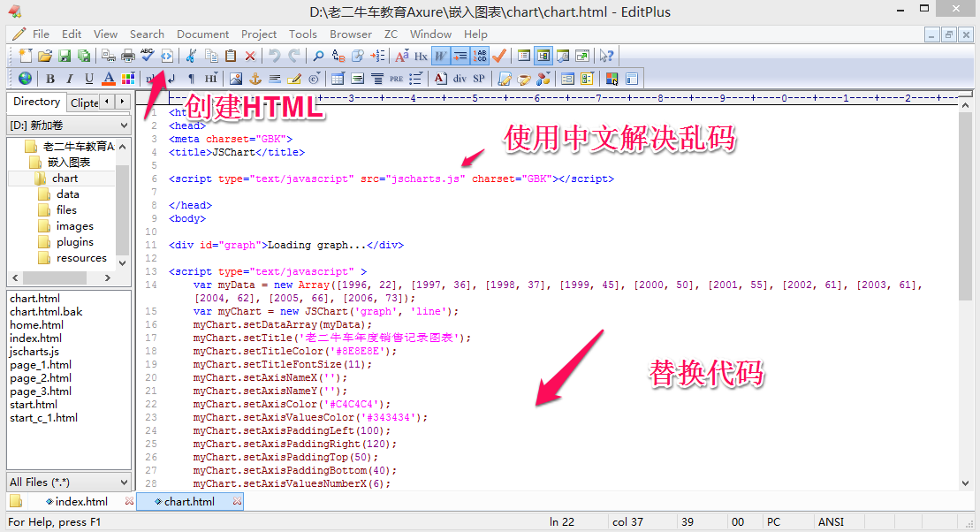Click the Center align icon
Image resolution: width=980 pixels, height=532 pixels.
coord(376,79)
